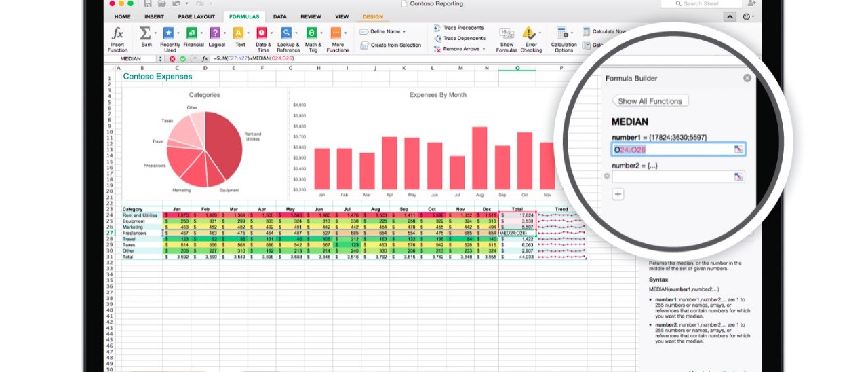Open the VIEW tab
The width and height of the screenshot is (868, 372).
[342, 17]
